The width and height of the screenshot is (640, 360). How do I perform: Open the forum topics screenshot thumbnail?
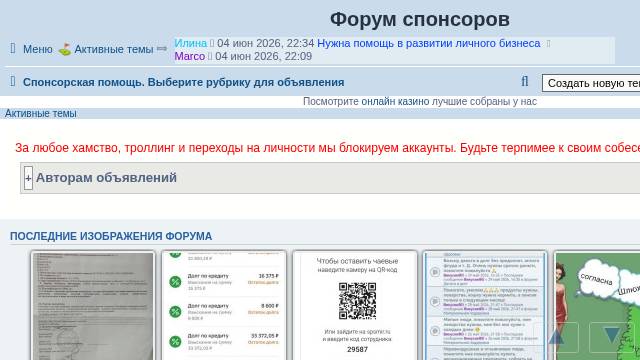click(485, 306)
